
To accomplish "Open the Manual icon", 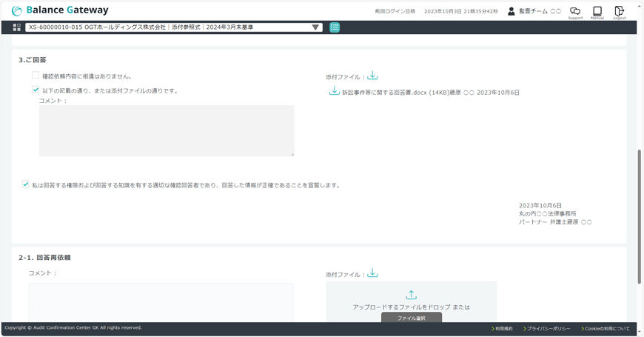I will click(597, 12).
